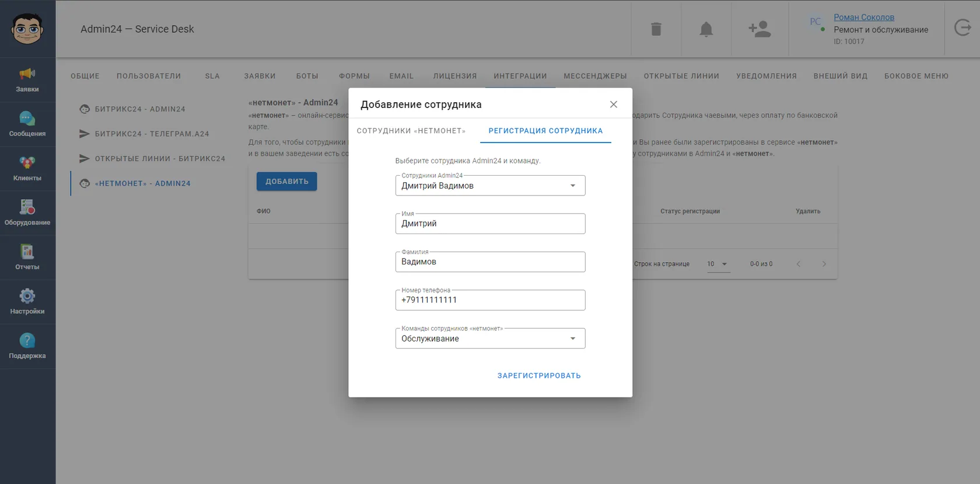980x484 pixels.
Task: Switch to Сотрудники «нетмонет» tab
Action: (411, 131)
